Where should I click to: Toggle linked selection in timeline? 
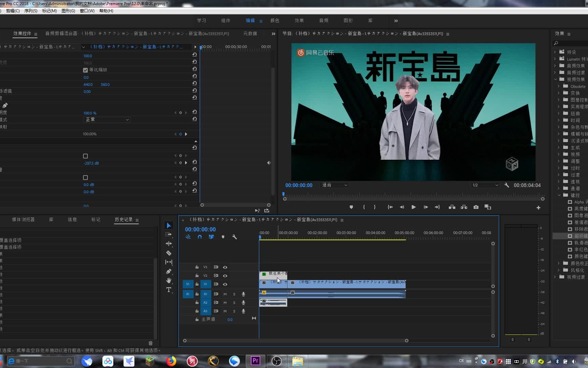pyautogui.click(x=211, y=237)
